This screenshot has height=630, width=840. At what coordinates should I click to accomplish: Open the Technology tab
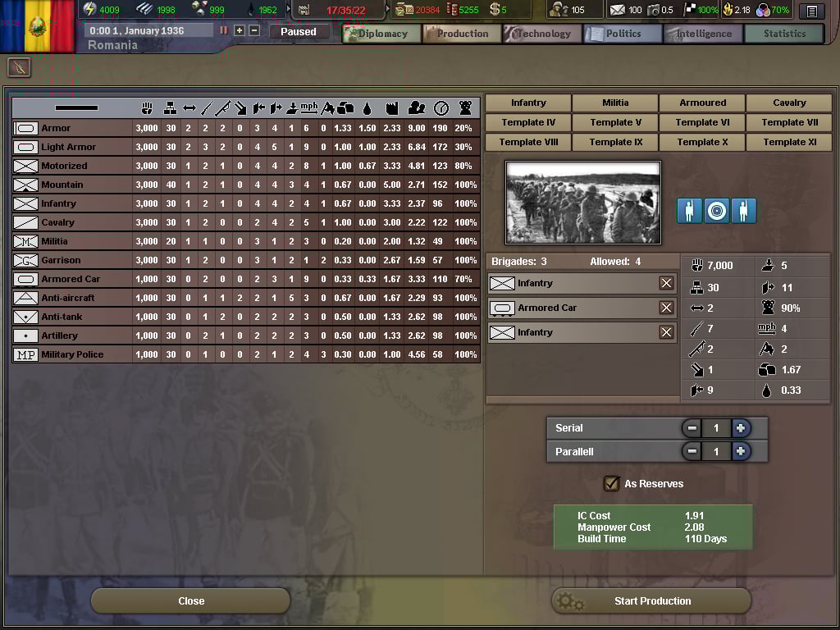[x=542, y=34]
